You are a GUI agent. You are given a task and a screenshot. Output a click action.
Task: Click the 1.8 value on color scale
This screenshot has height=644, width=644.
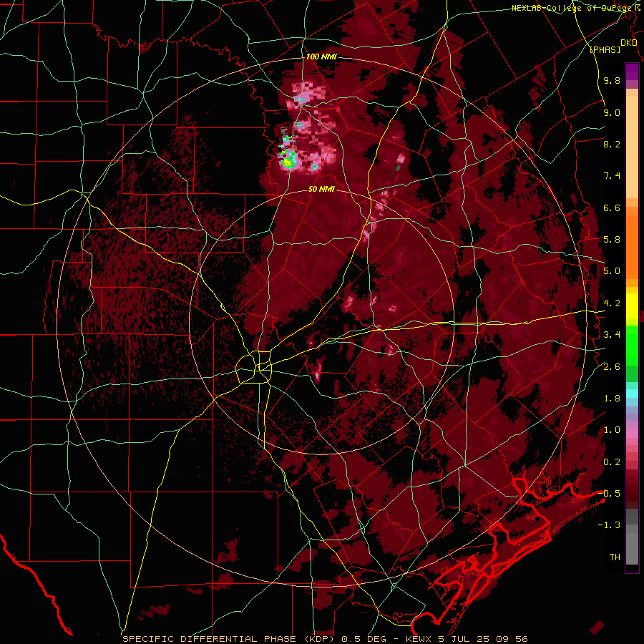coord(612,399)
